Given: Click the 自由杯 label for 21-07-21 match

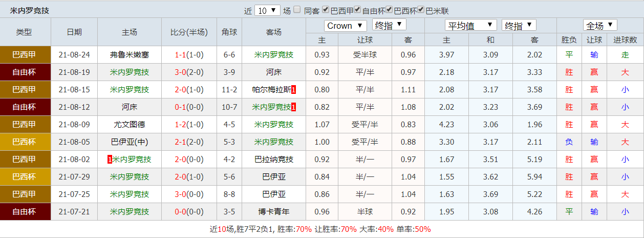Looking at the screenshot, I should pos(26,212).
